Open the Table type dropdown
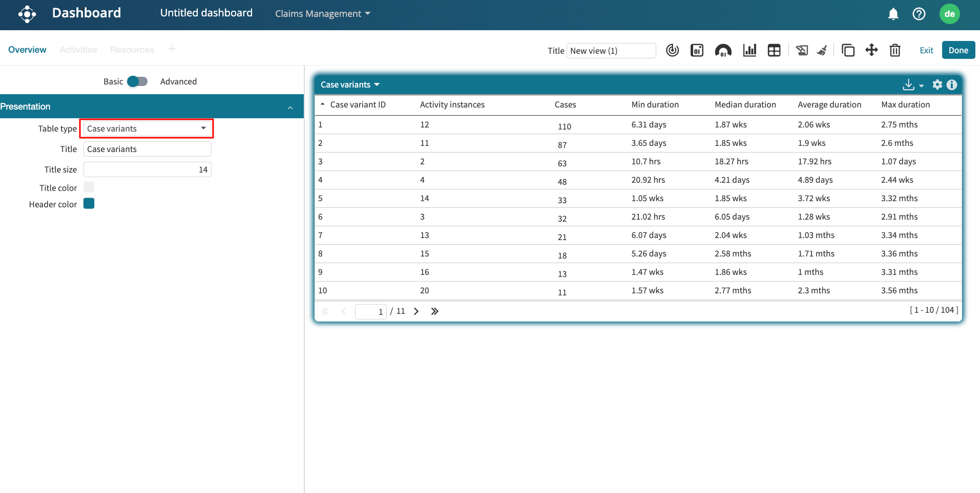The image size is (980, 493). (x=147, y=128)
